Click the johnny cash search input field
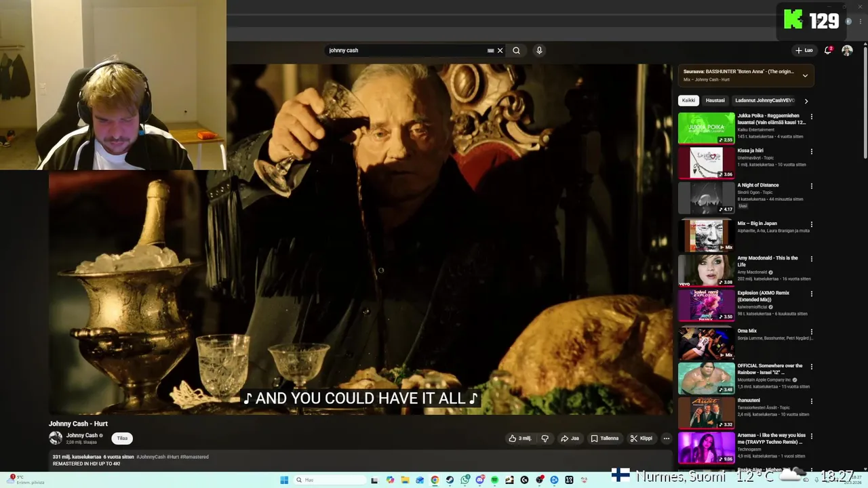Viewport: 868px width, 488px height. tap(406, 50)
